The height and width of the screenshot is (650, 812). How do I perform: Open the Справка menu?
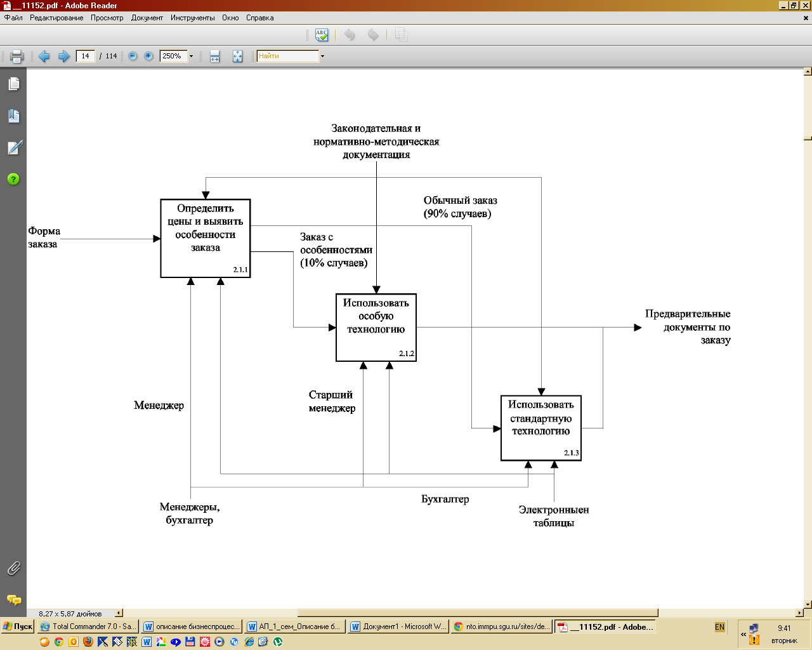click(x=260, y=18)
